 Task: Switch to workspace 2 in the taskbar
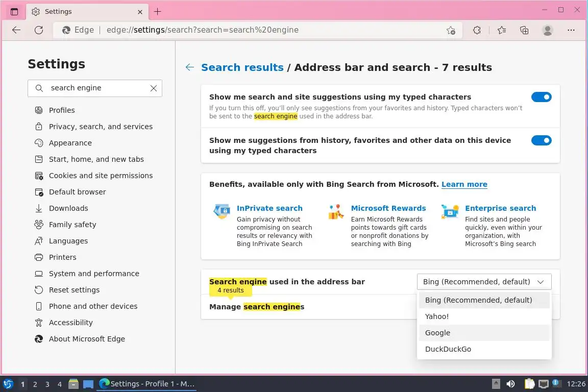coord(35,384)
